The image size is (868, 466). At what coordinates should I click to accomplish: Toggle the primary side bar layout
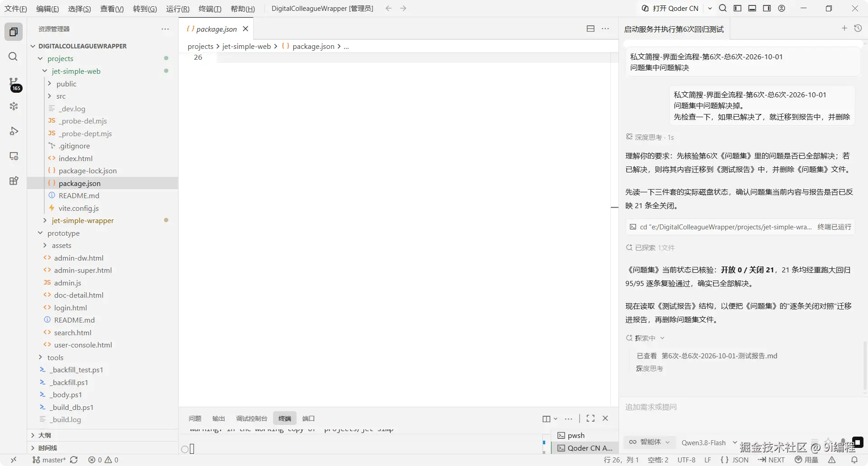737,8
